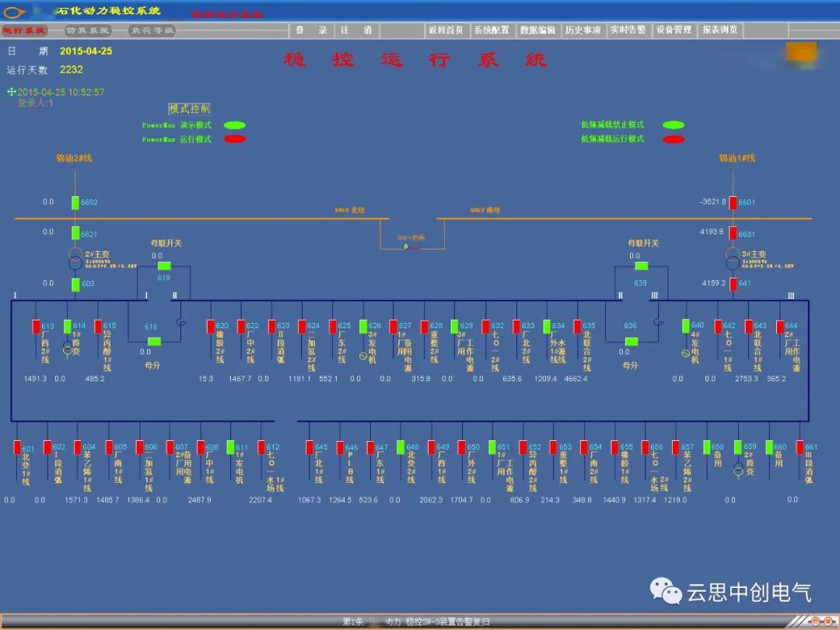Click the 3#发电机 generator symbol under 626
Screen dimensions: 840x630
[363, 355]
